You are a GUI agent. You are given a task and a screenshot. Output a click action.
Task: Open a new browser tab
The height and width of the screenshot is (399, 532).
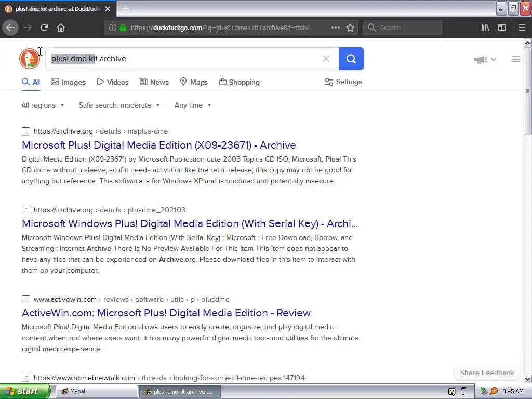125,8
